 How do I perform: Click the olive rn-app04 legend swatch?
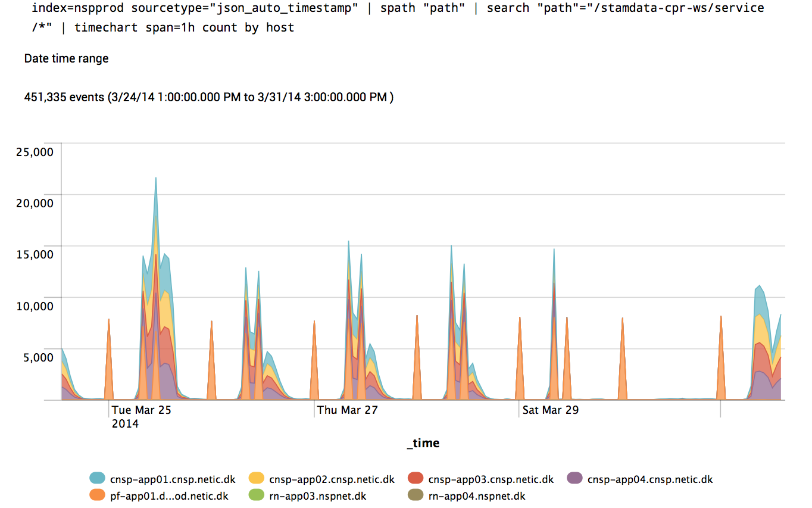(416, 494)
